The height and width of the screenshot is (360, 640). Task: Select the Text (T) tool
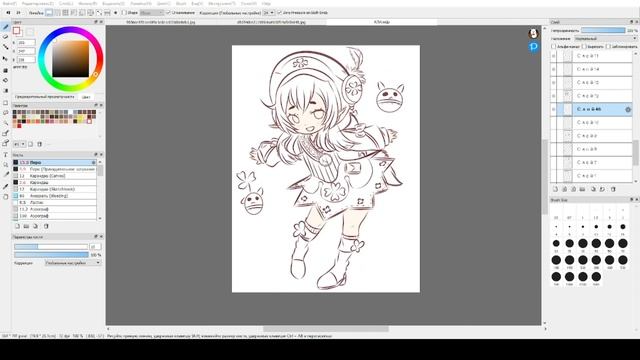tap(5, 155)
